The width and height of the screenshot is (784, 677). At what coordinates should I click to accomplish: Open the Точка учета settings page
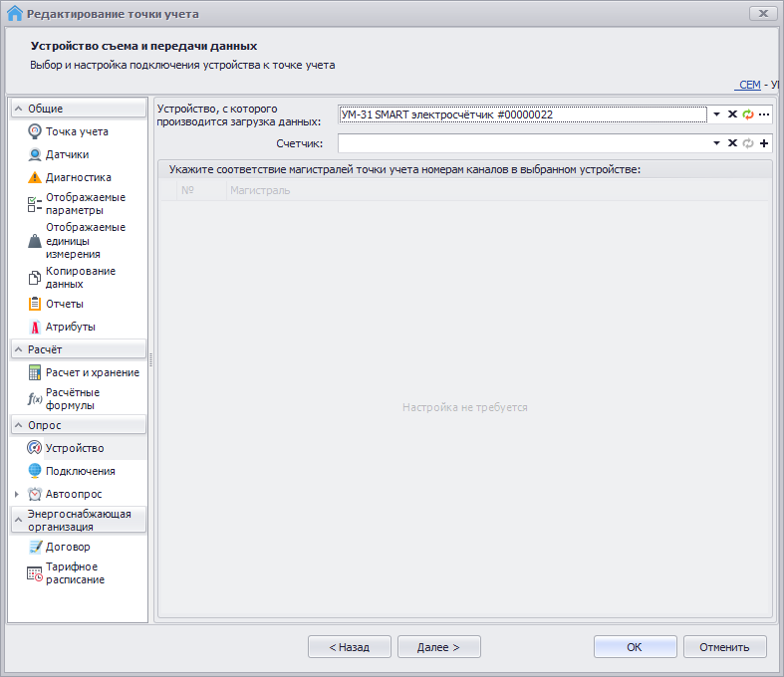click(77, 131)
